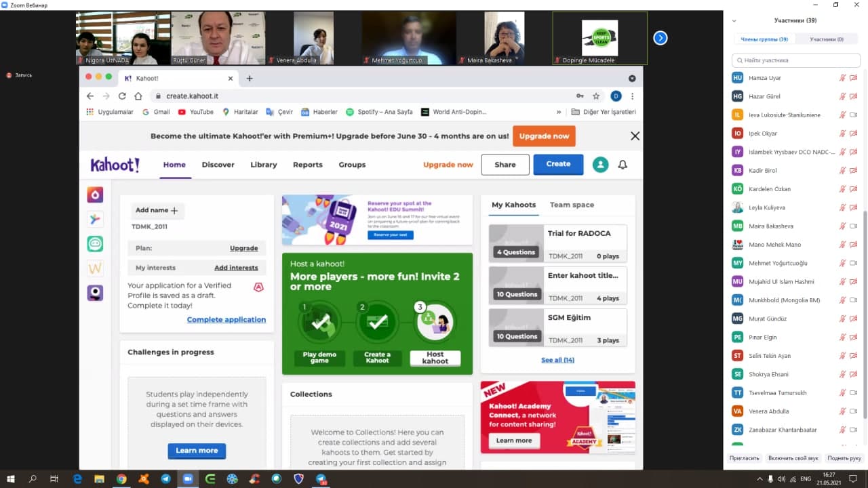The width and height of the screenshot is (868, 488).
Task: Click Upgrade now link in header
Action: point(448,165)
